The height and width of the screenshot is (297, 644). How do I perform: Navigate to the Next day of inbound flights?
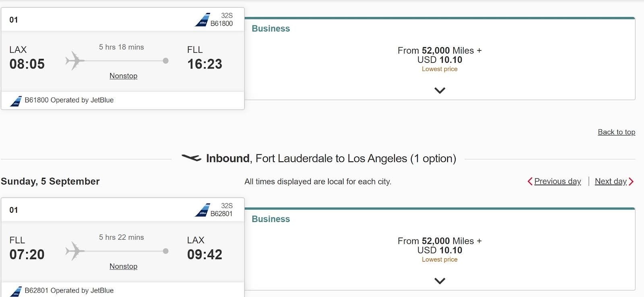click(610, 181)
